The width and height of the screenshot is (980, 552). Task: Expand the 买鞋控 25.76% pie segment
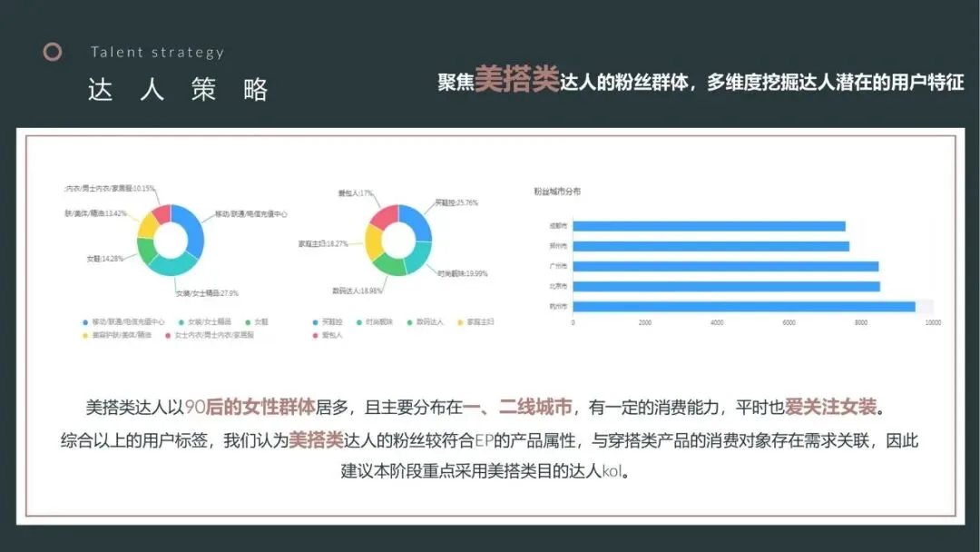coord(417,222)
